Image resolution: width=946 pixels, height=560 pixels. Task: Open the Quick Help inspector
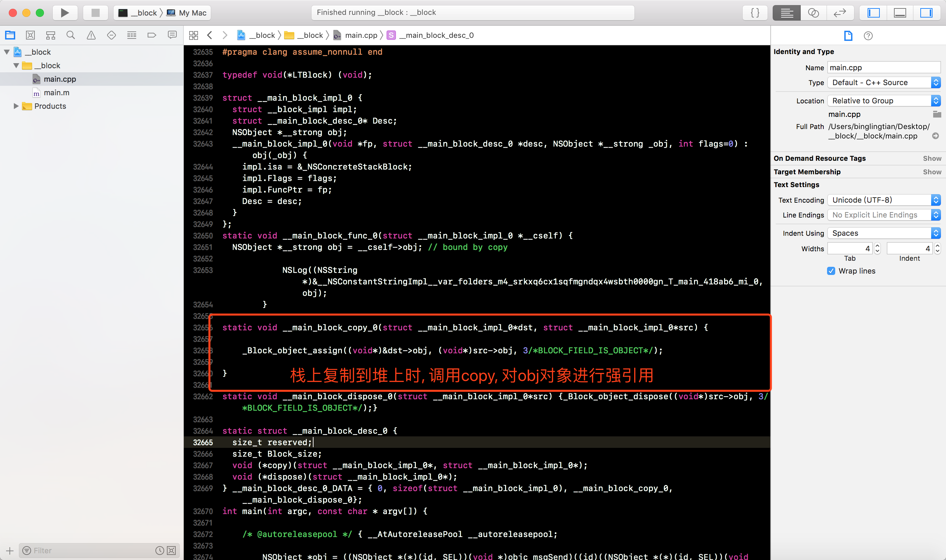(868, 36)
